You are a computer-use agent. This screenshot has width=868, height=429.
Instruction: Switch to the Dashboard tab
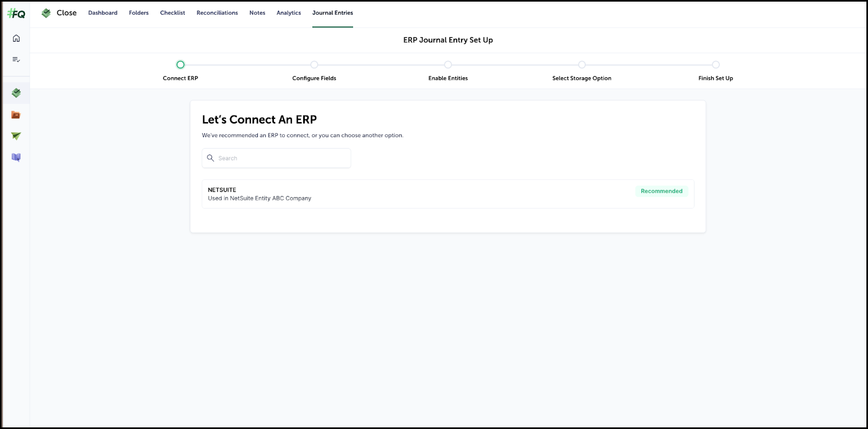(103, 13)
